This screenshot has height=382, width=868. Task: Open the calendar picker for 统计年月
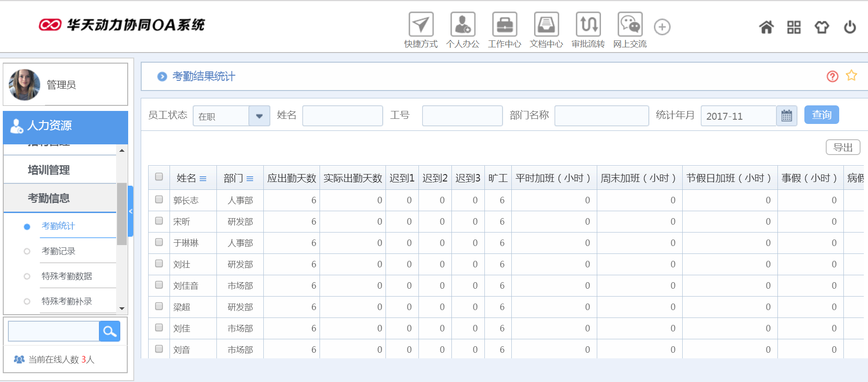(x=786, y=116)
